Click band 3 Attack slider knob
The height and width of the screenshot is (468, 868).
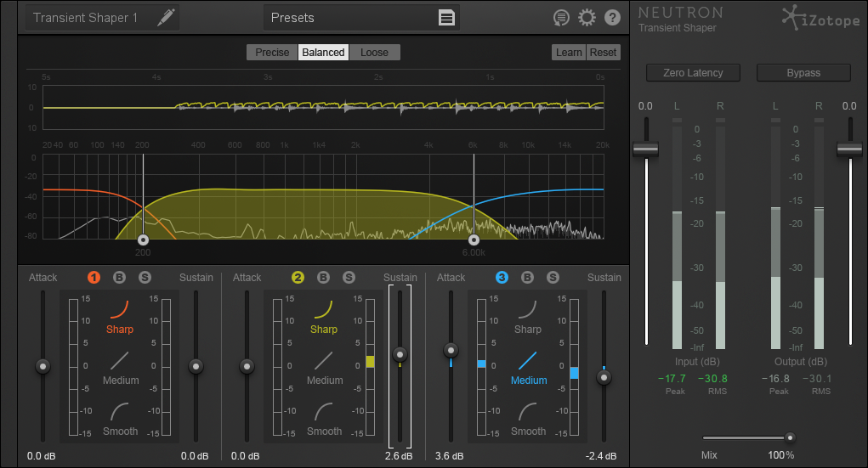(451, 350)
